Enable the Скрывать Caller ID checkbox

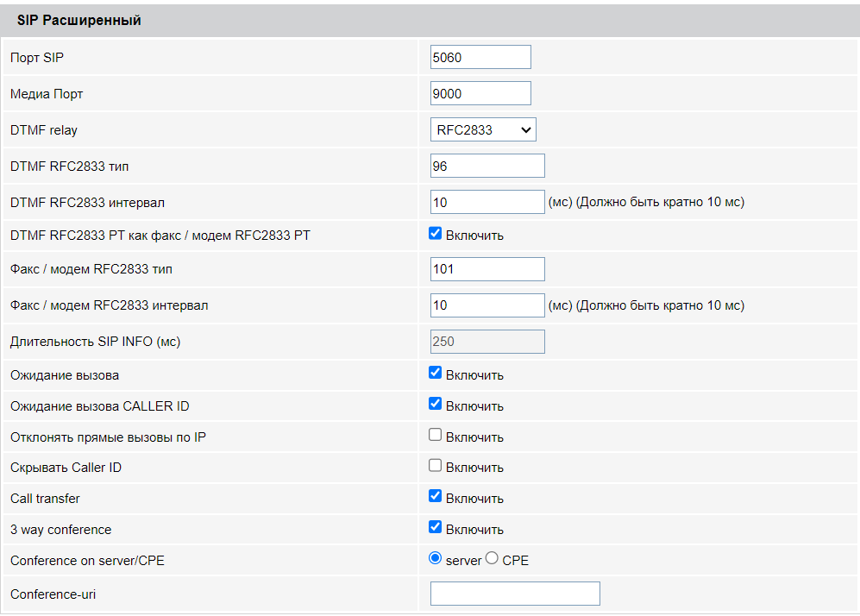pos(436,467)
